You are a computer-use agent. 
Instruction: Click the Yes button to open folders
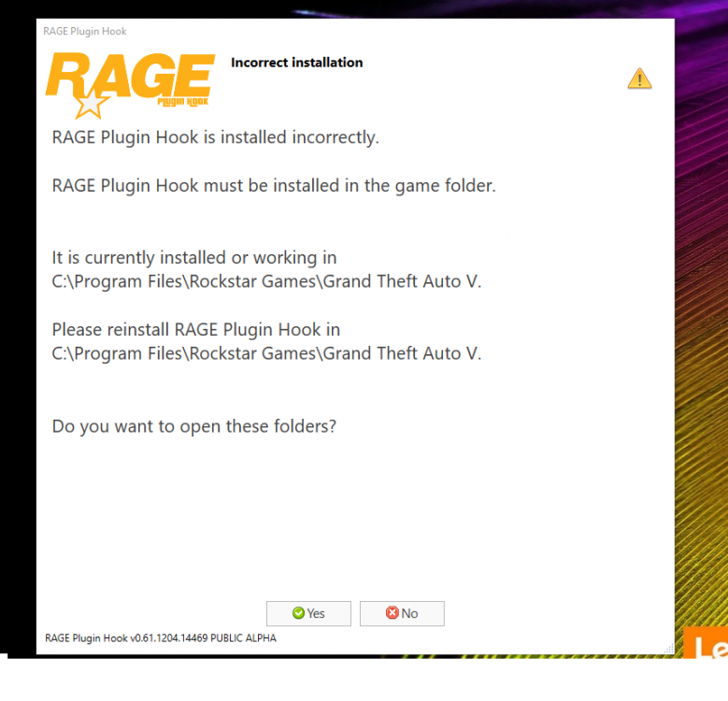[308, 613]
